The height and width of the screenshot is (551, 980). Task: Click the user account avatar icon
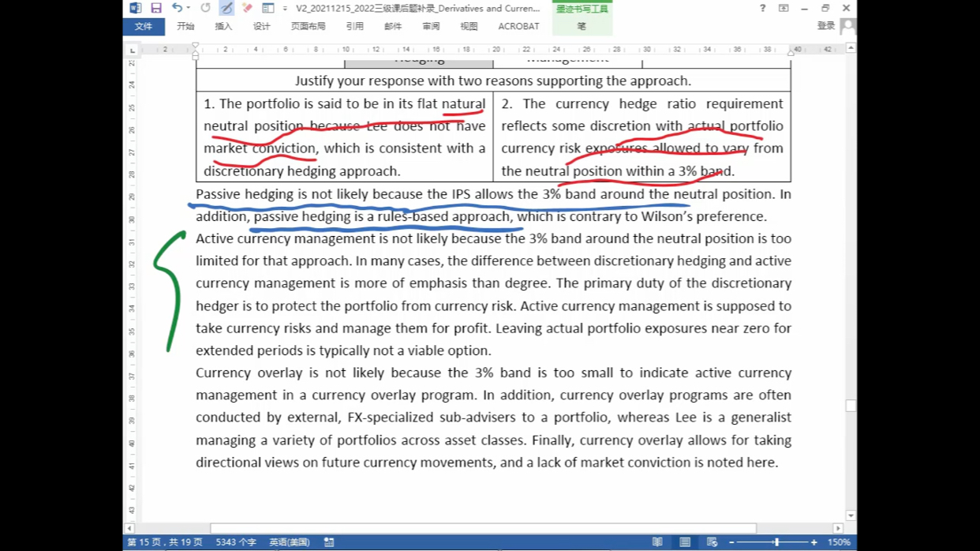point(847,26)
